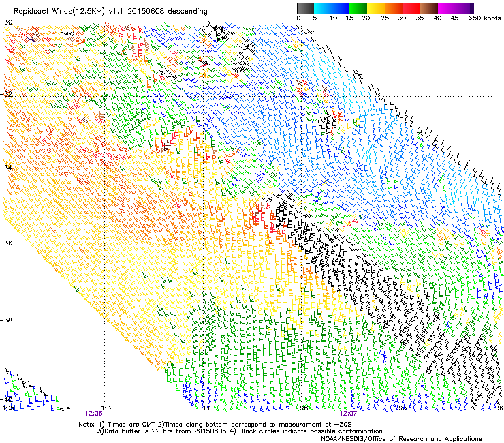Click the brown 35-40 knots legend segment

pos(429,8)
